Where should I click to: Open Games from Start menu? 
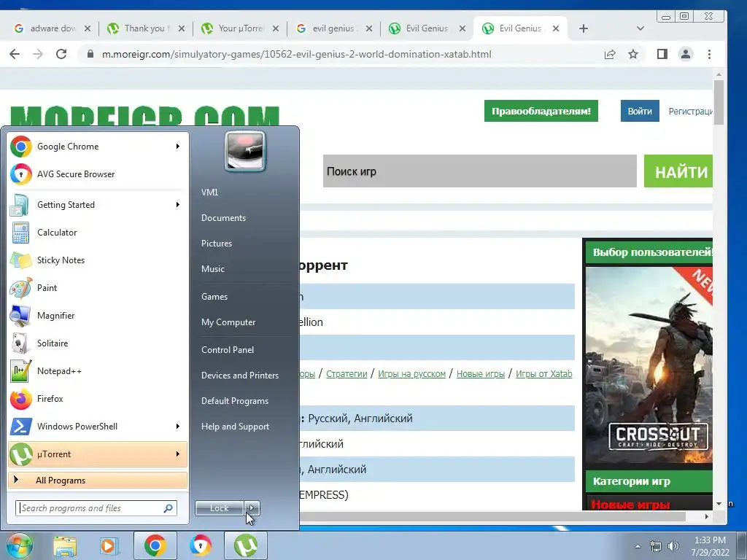(x=214, y=296)
